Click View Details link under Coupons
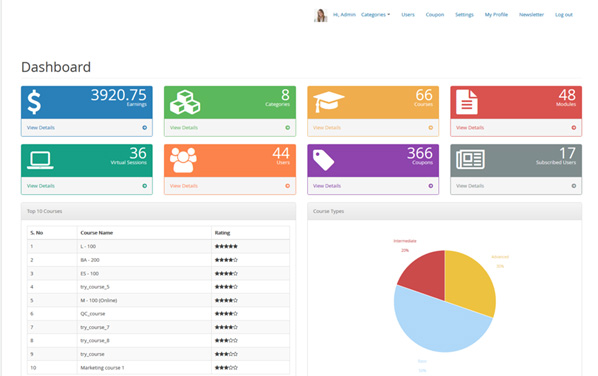 coord(327,186)
